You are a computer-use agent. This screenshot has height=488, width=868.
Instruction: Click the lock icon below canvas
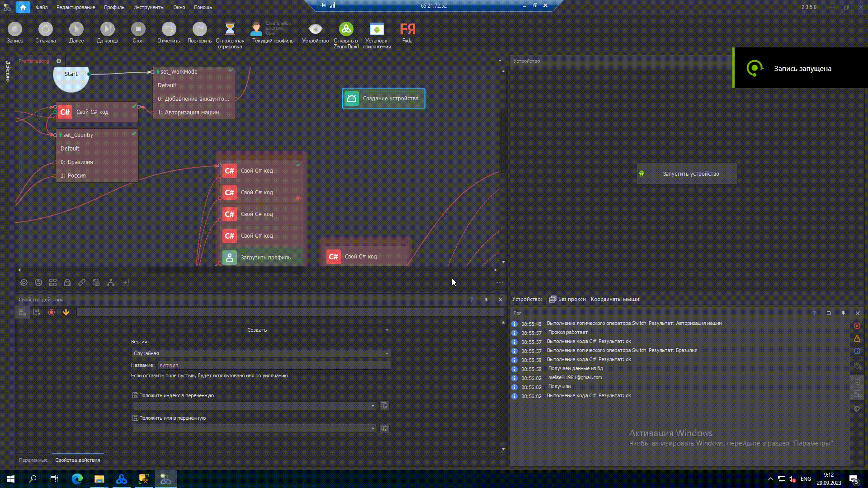[67, 283]
